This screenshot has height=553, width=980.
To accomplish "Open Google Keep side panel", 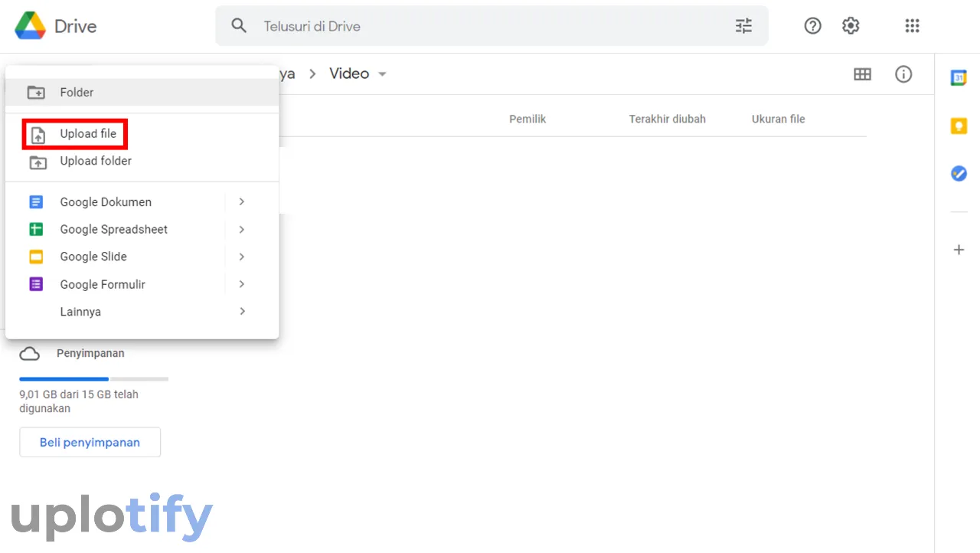I will point(959,126).
